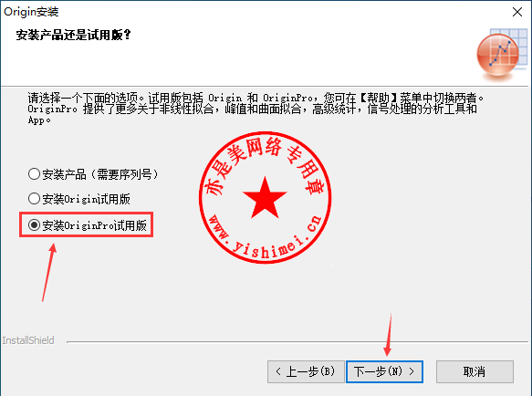Go back with 上一步(B) button
This screenshot has width=532, height=396.
[306, 371]
